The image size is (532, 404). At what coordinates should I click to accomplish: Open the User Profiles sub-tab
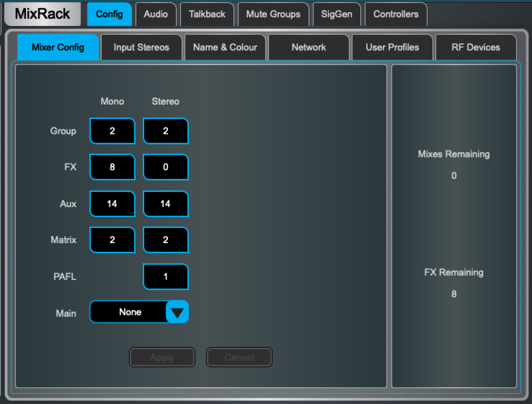pyautogui.click(x=392, y=47)
